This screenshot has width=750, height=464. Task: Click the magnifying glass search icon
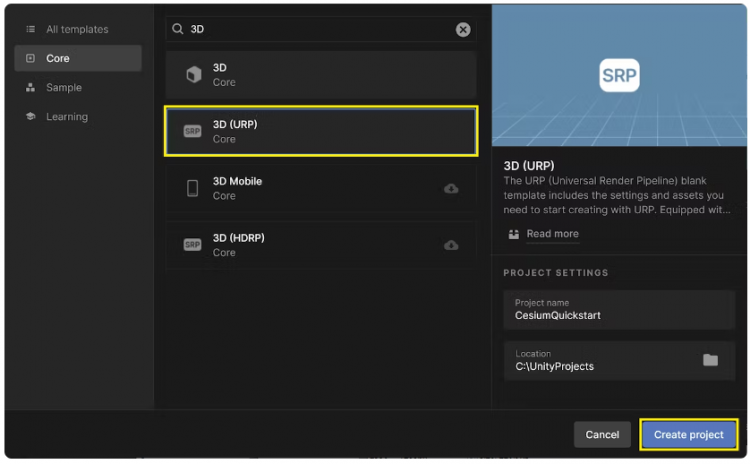tap(179, 30)
